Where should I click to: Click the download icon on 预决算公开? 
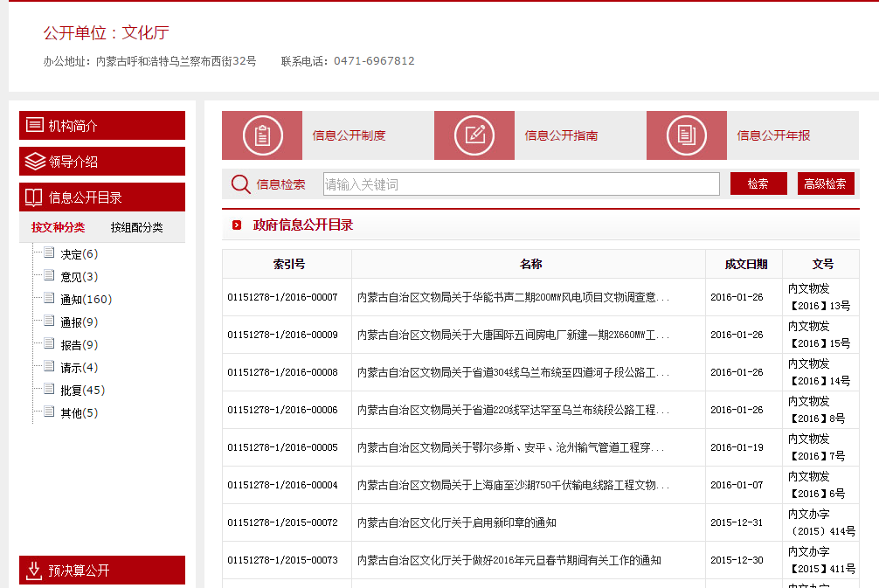coord(34,571)
